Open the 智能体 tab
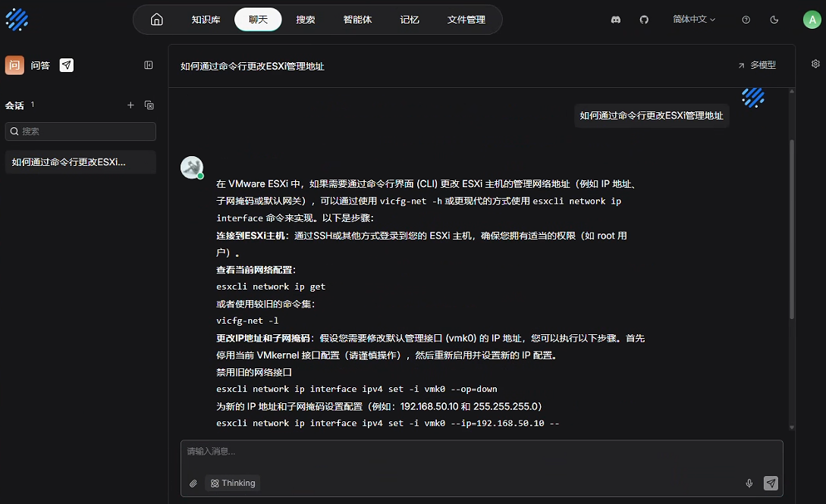The height and width of the screenshot is (504, 826). pyautogui.click(x=357, y=20)
